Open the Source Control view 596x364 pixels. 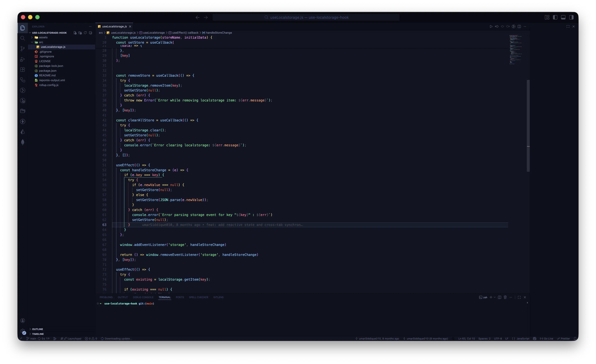(x=22, y=49)
